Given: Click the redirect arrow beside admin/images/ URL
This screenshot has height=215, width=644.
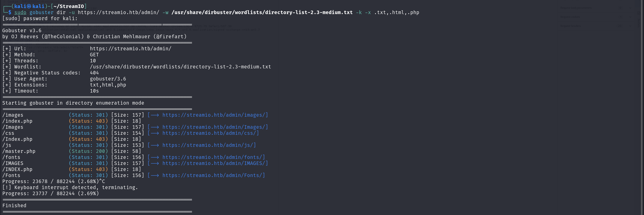Looking at the screenshot, I should (x=155, y=115).
